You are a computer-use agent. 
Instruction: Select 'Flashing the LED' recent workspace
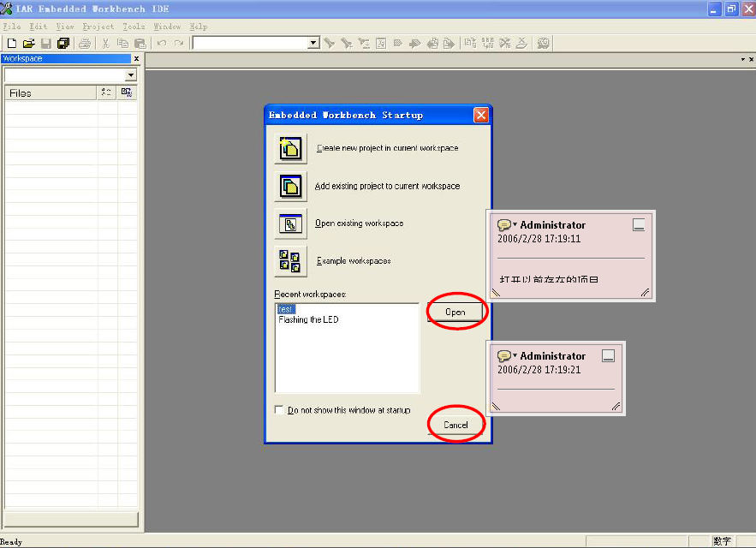308,320
